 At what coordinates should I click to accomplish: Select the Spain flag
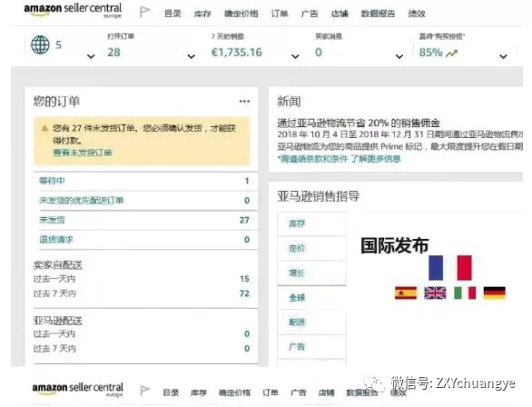coord(406,293)
